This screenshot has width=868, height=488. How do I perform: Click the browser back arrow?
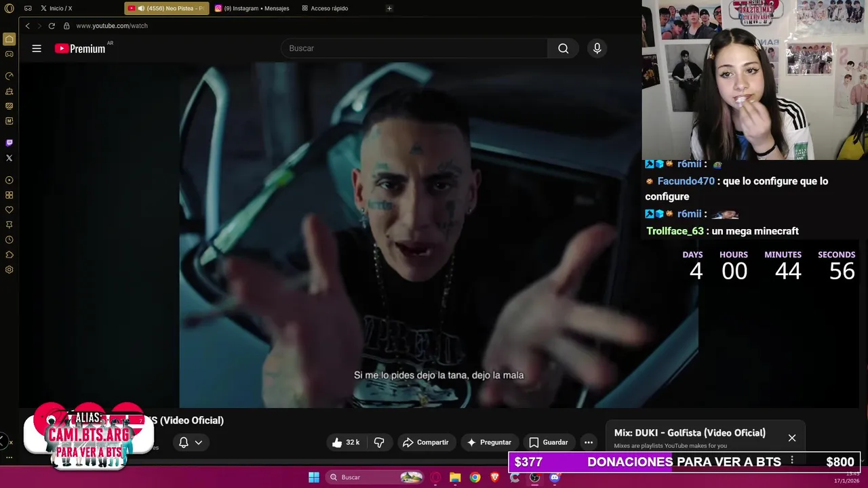tap(27, 26)
